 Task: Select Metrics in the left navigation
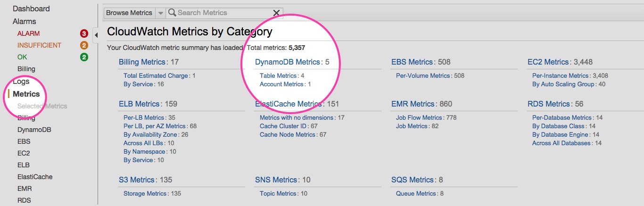click(26, 94)
